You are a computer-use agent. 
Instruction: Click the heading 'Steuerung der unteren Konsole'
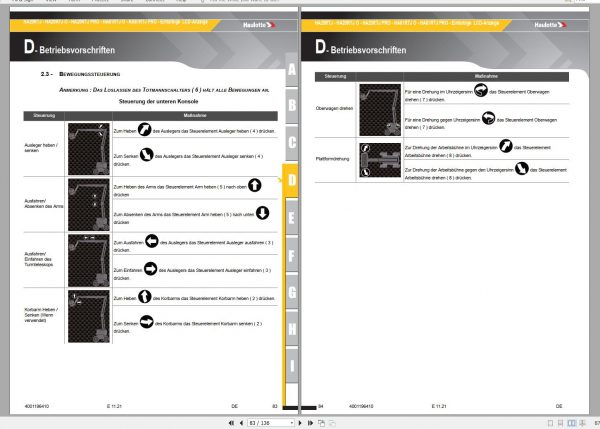point(158,101)
